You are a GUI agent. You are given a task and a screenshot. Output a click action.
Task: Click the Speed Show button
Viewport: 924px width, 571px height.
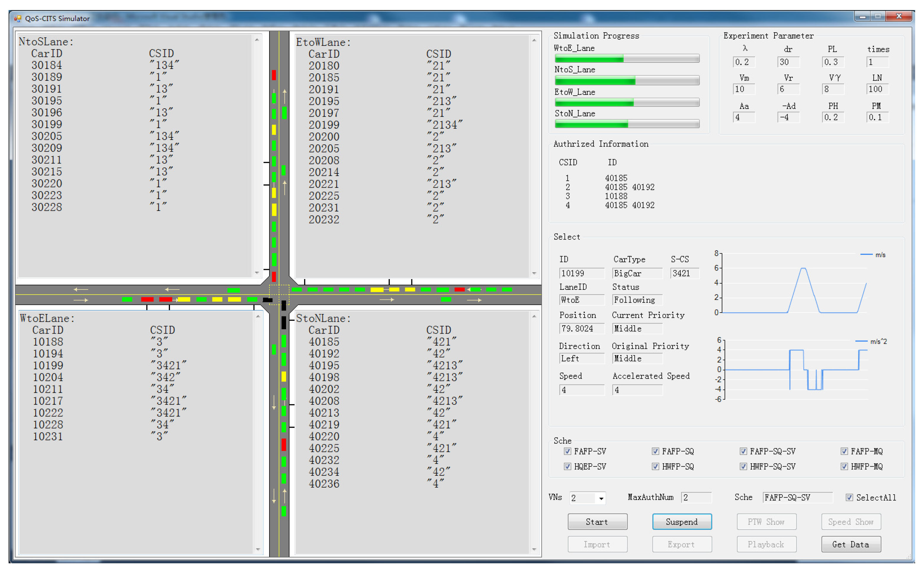[x=851, y=522]
